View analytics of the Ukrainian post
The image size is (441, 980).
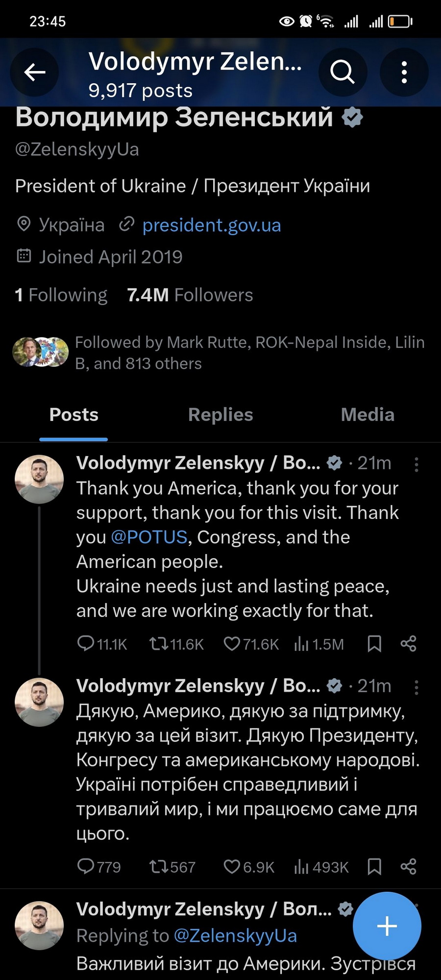coord(321,867)
